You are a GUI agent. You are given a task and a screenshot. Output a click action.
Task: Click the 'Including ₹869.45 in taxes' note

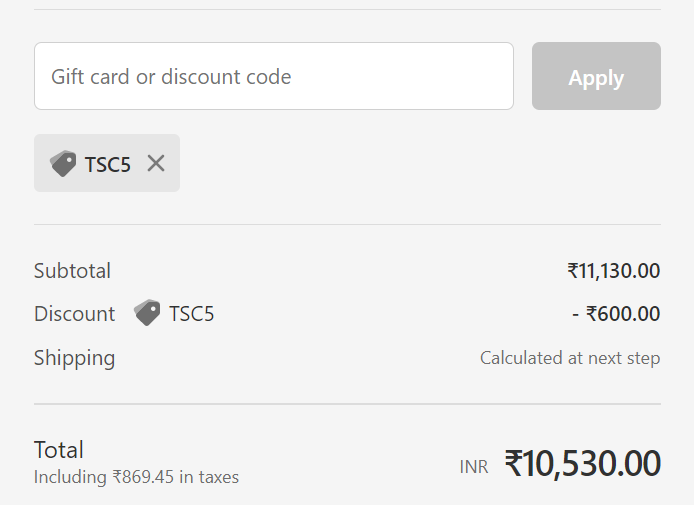click(x=136, y=477)
